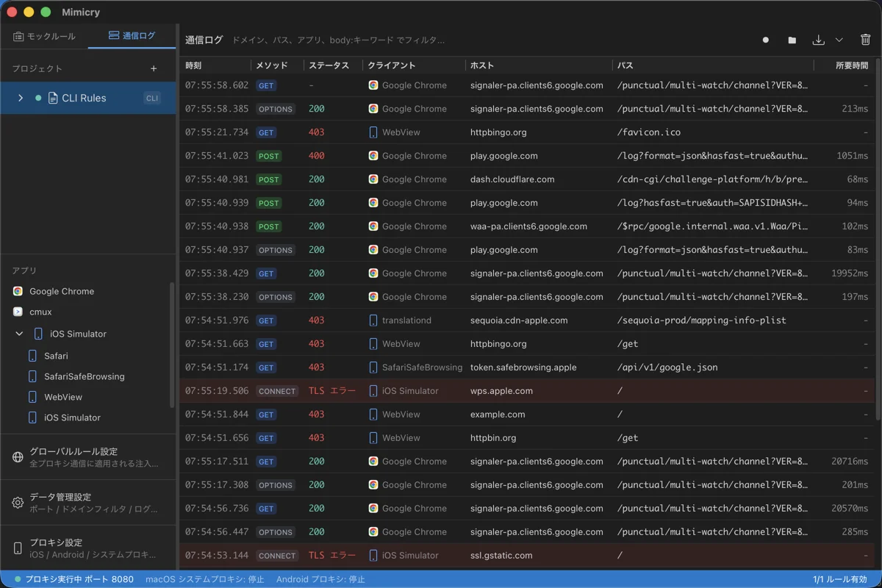Add a new project with the plus icon
The height and width of the screenshot is (588, 882).
(154, 68)
